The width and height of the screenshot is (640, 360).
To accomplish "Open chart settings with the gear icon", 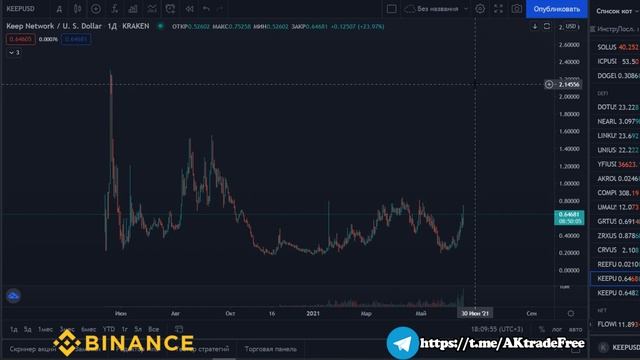I will click(480, 9).
